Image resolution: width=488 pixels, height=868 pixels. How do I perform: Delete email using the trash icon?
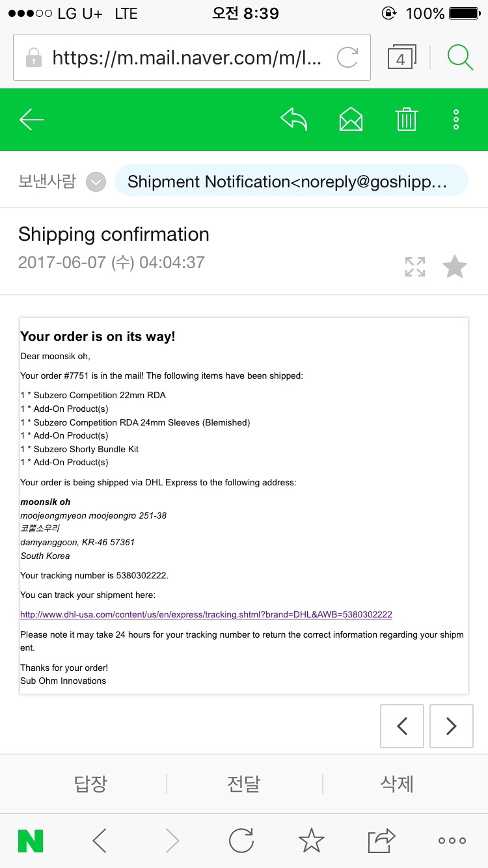407,119
